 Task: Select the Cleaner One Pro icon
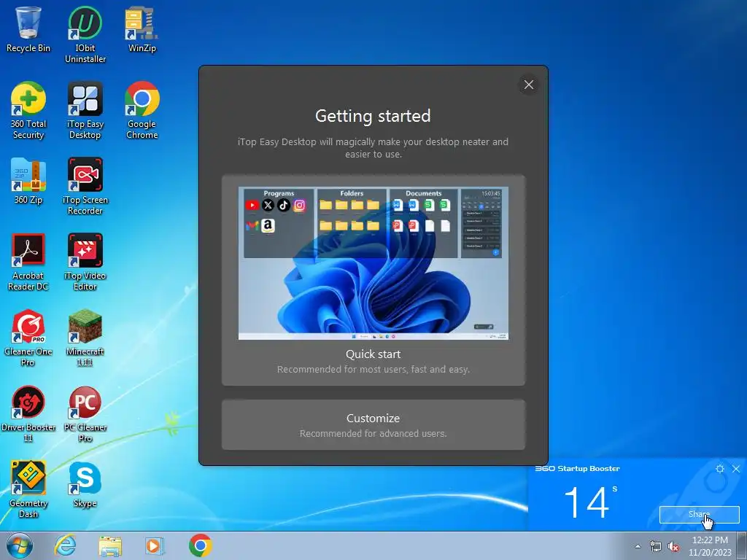pyautogui.click(x=28, y=337)
